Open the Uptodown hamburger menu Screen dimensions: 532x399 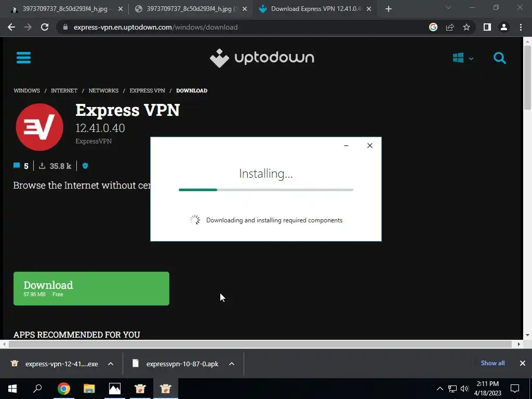pyautogui.click(x=23, y=58)
